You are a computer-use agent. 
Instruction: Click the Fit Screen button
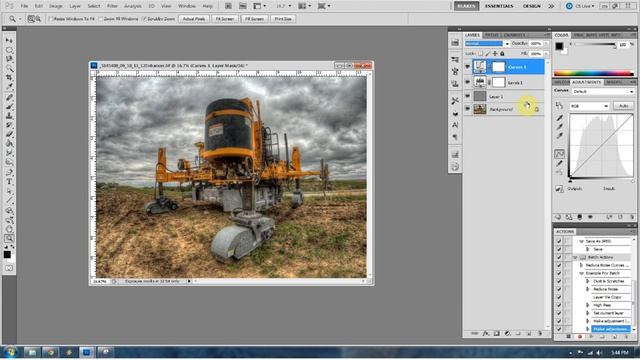(x=225, y=19)
